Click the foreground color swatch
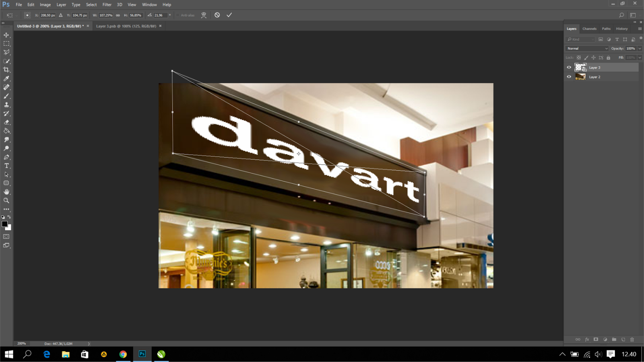This screenshot has height=362, width=644. click(x=4, y=224)
